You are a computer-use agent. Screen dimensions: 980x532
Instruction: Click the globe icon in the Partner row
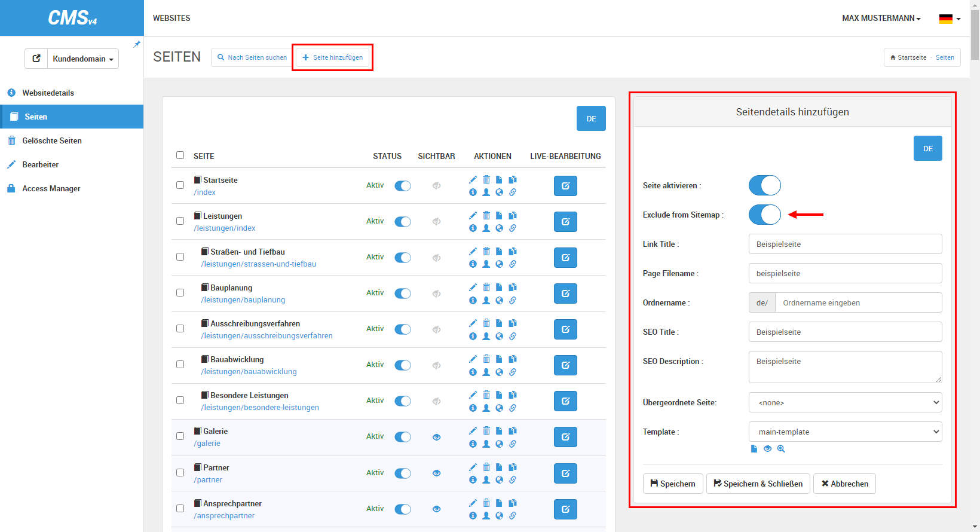pyautogui.click(x=499, y=479)
